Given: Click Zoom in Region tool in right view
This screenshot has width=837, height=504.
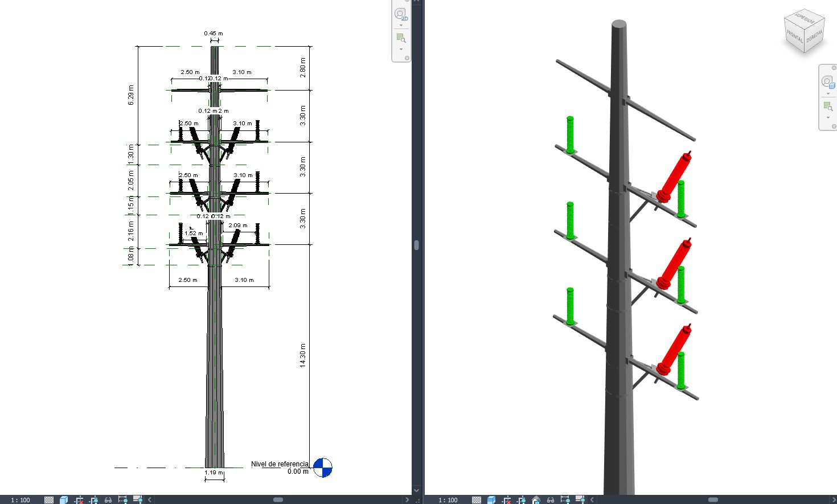Looking at the screenshot, I should click(828, 106).
